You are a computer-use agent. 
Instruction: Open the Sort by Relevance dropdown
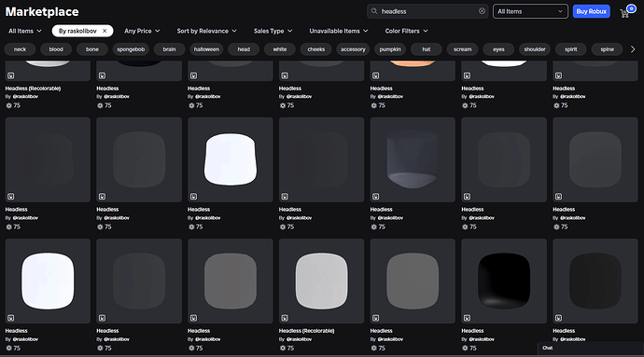click(x=206, y=31)
